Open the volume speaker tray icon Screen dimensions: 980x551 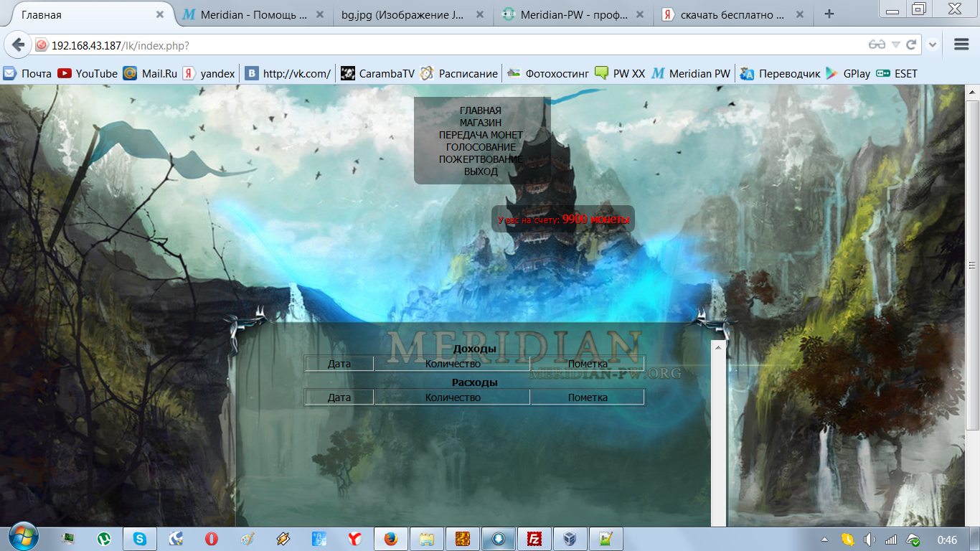click(870, 540)
